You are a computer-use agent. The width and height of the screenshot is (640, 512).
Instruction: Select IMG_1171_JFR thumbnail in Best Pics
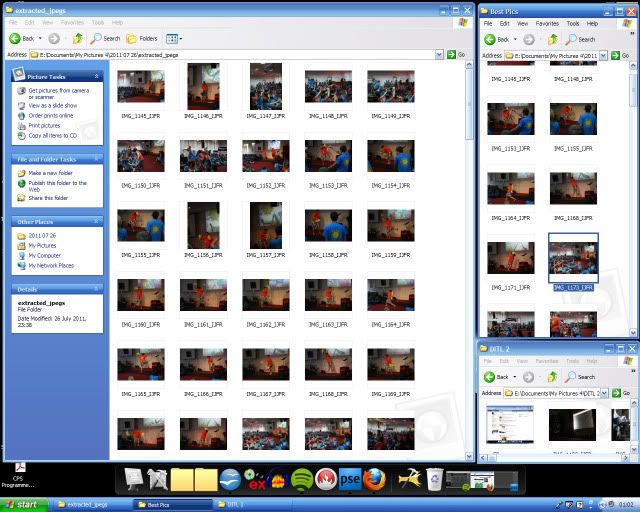pos(511,258)
